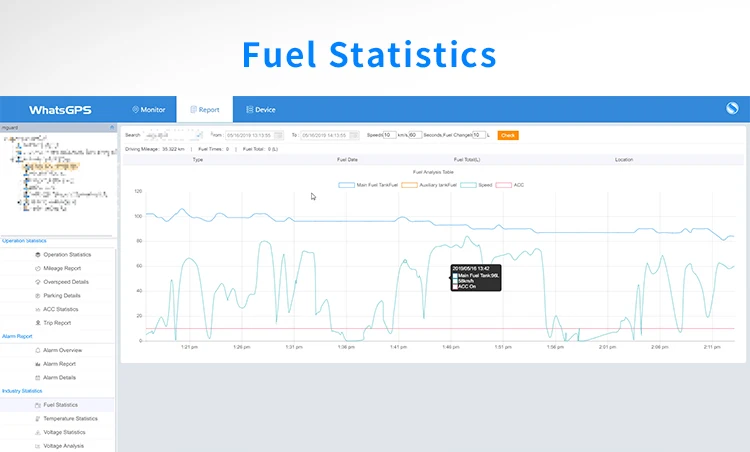Toggle Main Fuel TankFuel legend series
The image size is (750, 452).
pyautogui.click(x=368, y=185)
